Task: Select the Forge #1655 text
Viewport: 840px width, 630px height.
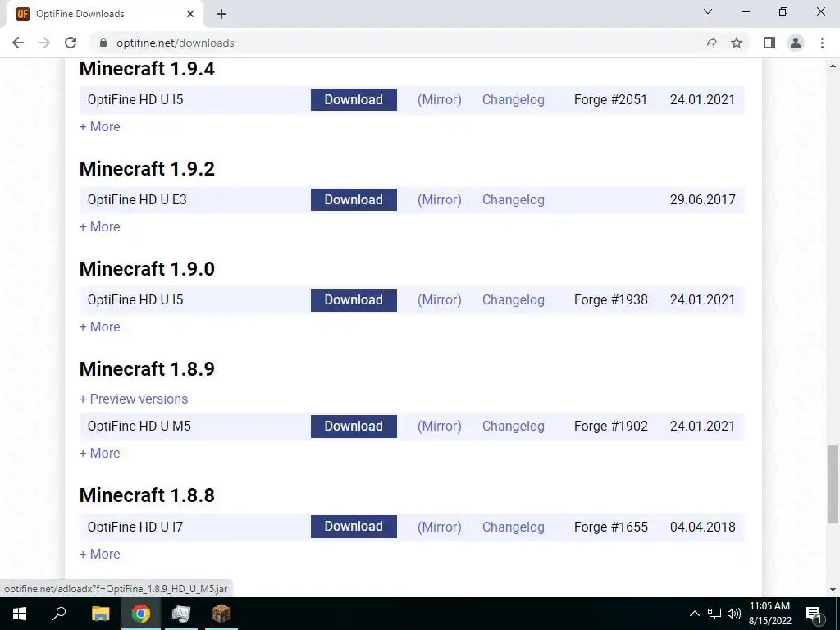Action: [610, 527]
